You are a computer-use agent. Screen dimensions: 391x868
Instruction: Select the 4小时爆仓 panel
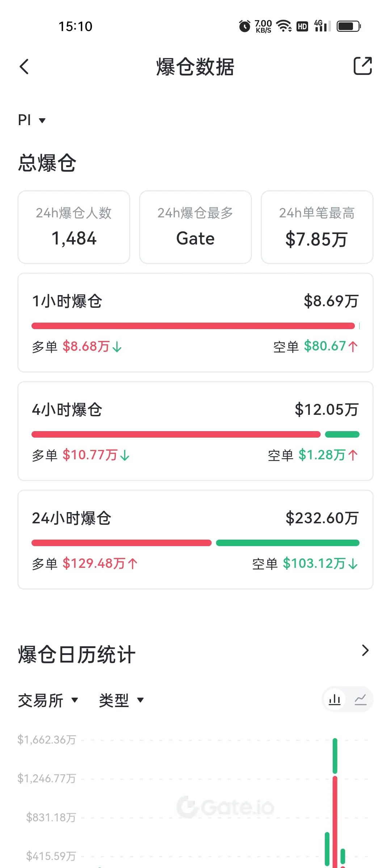tap(195, 431)
